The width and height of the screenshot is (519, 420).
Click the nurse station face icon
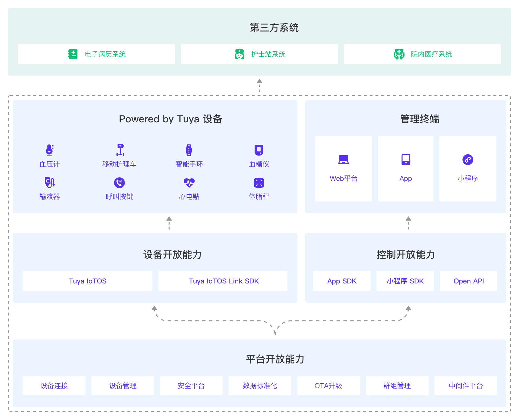pos(239,54)
